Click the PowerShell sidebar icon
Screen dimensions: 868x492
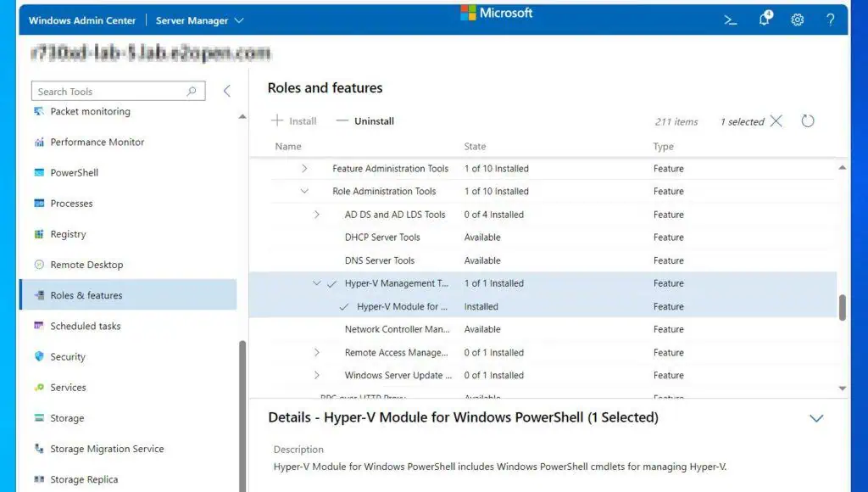pos(39,173)
